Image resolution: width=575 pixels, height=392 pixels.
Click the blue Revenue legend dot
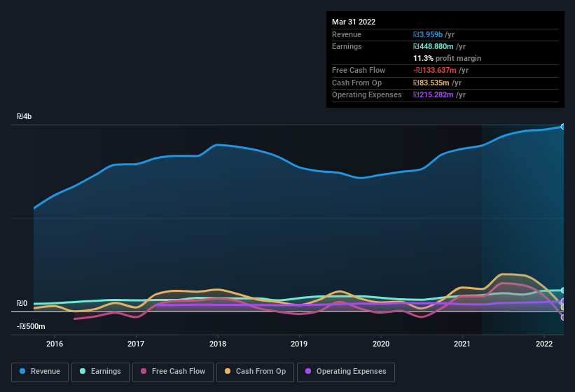point(22,371)
